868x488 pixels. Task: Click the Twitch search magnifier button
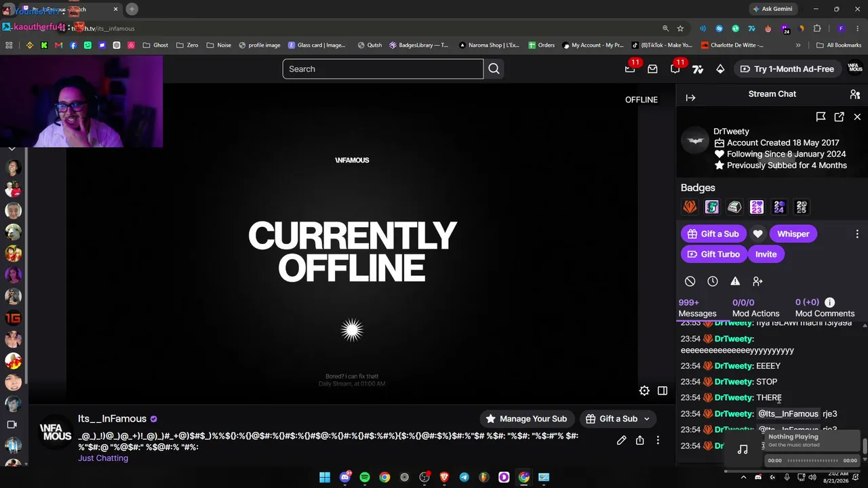coord(494,68)
